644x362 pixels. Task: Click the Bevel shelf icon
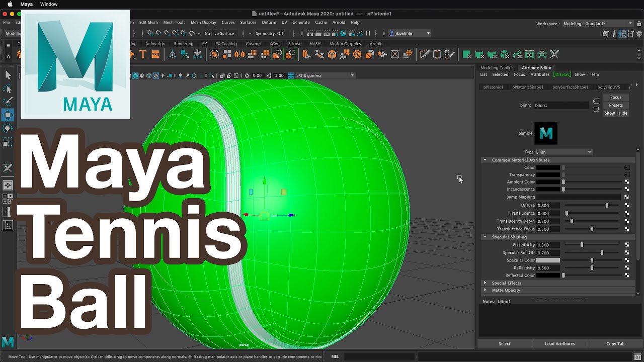(332, 54)
